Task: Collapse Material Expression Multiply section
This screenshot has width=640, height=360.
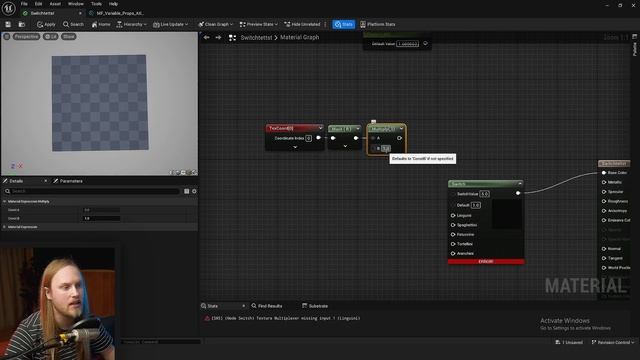Action: pyautogui.click(x=4, y=202)
